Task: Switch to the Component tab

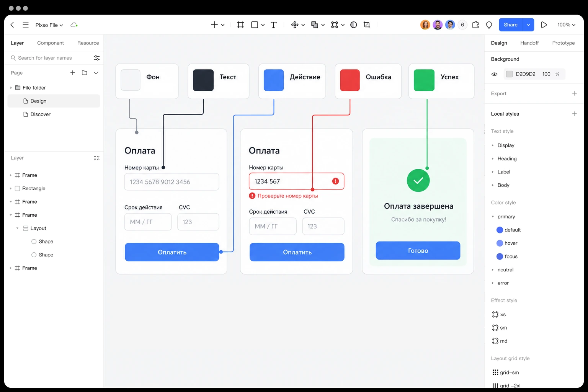Action: (51, 43)
